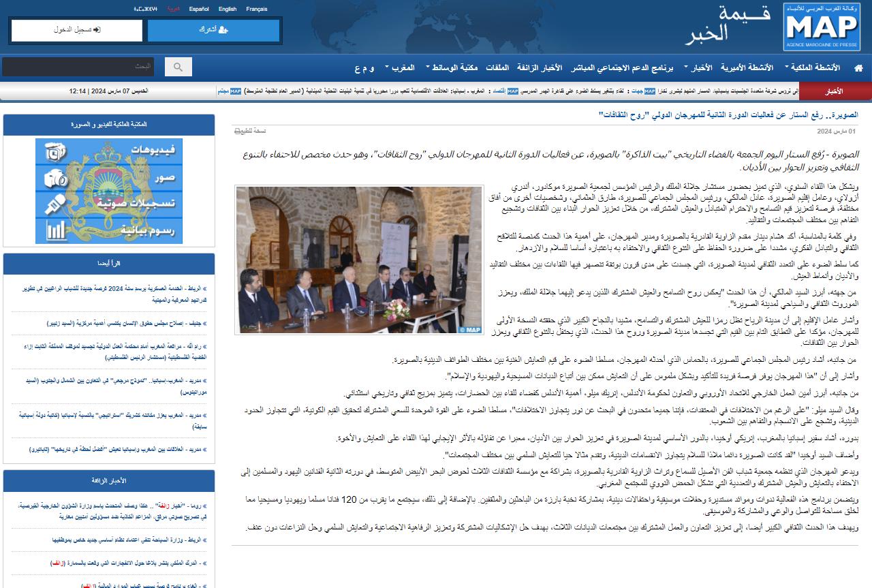
Task: Click the printer icon for نسخة للطبع
Action: (238, 131)
